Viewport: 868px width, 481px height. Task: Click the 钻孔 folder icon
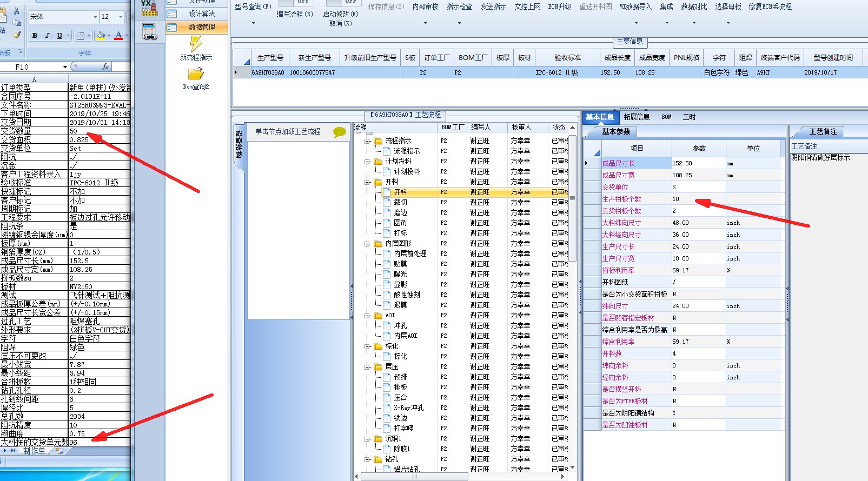(x=378, y=459)
